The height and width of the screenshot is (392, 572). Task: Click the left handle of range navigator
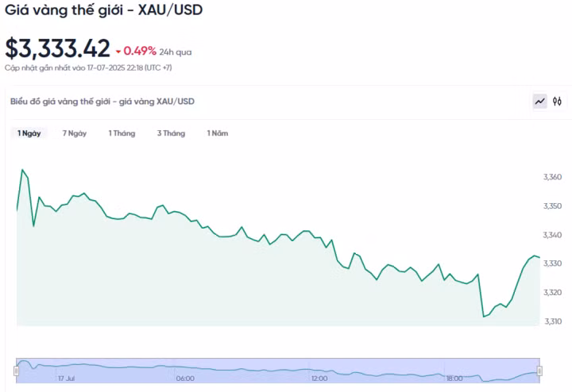[x=17, y=371]
